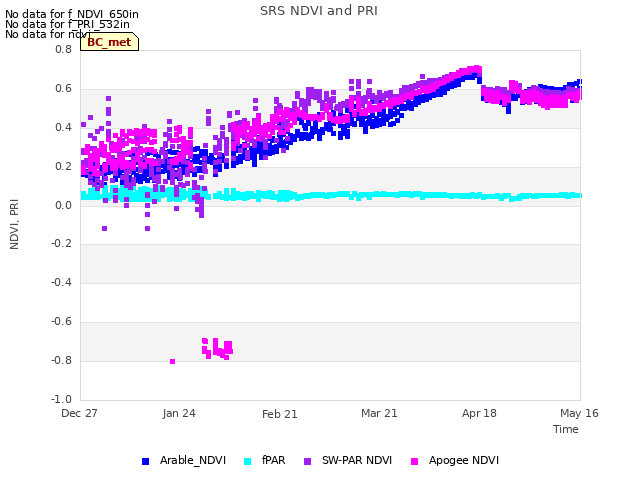Click the magenta Apogee outlier cluster near -0.75
This screenshot has width=640, height=480.
[x=218, y=349]
